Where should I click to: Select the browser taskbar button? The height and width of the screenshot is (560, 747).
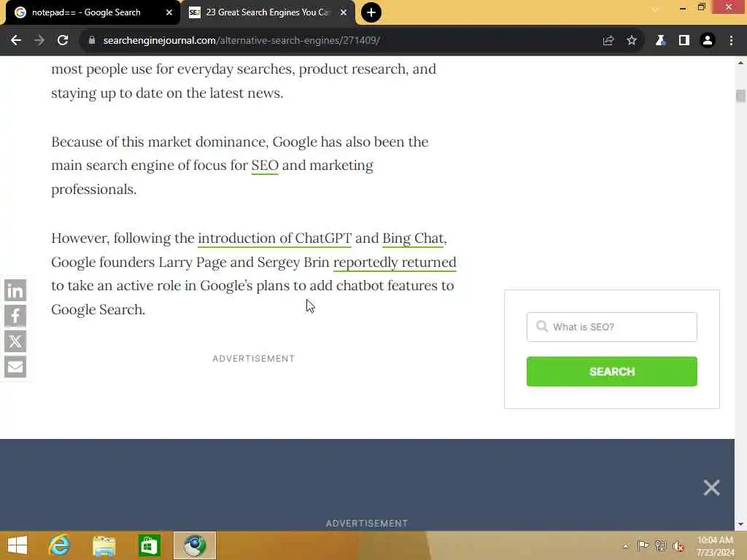[x=194, y=545]
